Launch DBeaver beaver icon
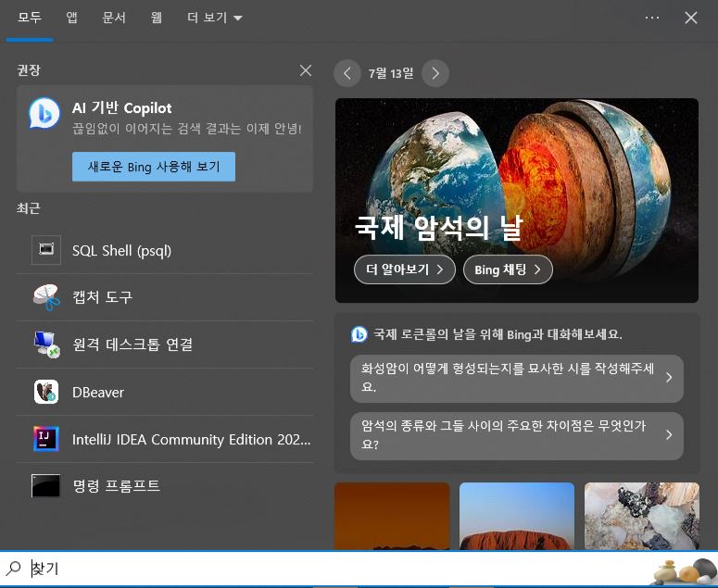718x588 pixels. 46,392
